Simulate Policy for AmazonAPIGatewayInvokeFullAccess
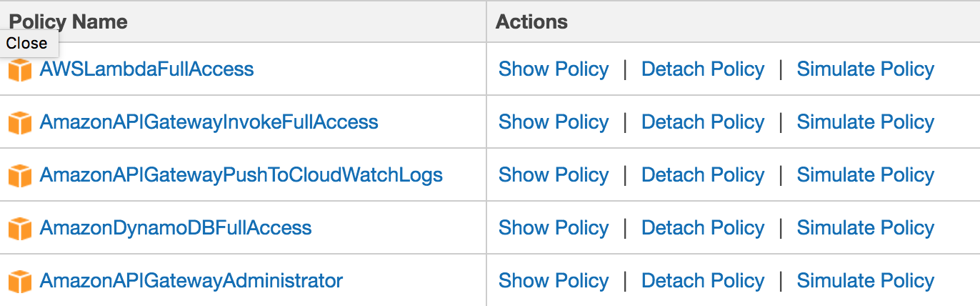 pyautogui.click(x=865, y=122)
